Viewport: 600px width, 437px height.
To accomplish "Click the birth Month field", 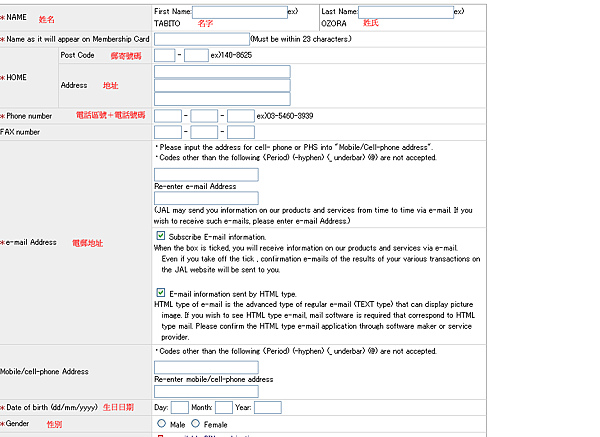I will (224, 408).
